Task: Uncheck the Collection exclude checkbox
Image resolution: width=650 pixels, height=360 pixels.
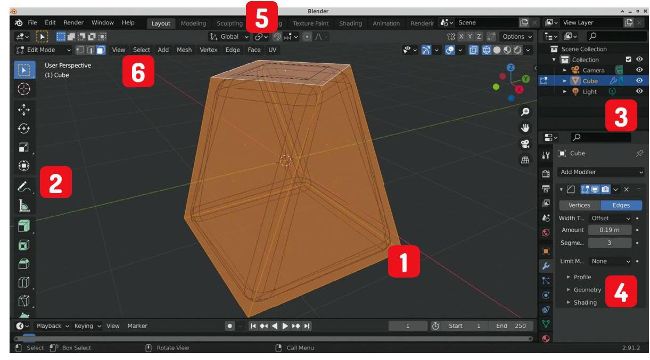Action: [628, 60]
